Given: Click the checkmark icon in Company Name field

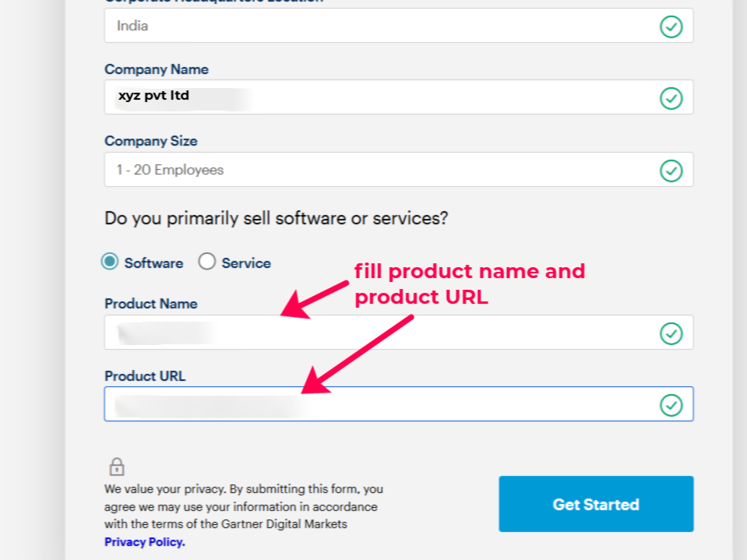Looking at the screenshot, I should pos(671,98).
